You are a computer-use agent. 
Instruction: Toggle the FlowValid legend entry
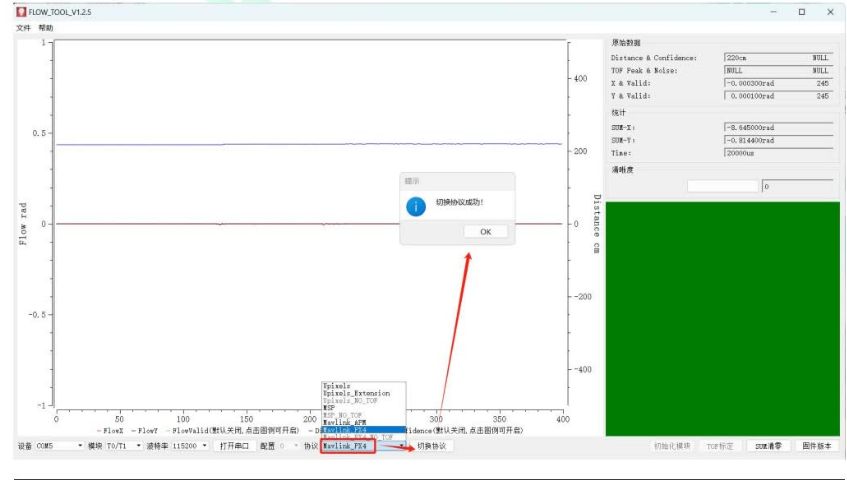coord(232,431)
